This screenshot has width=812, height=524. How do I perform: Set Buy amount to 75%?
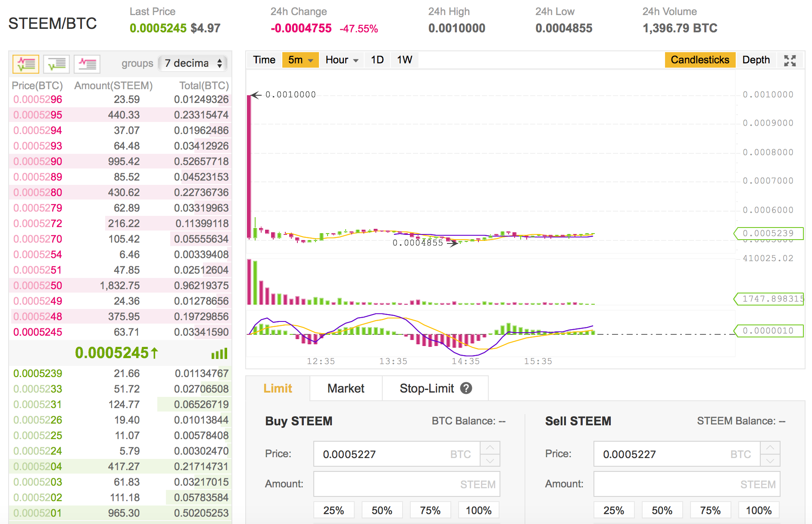pyautogui.click(x=430, y=510)
